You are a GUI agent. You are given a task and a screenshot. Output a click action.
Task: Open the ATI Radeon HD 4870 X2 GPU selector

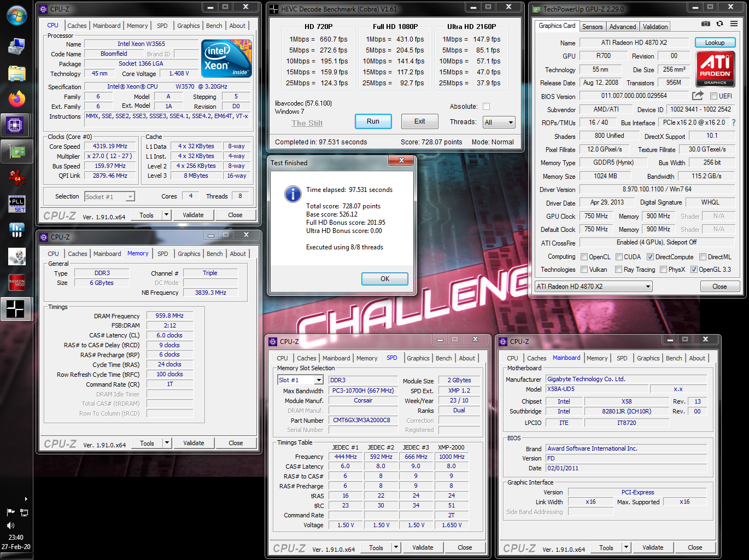[x=594, y=287]
